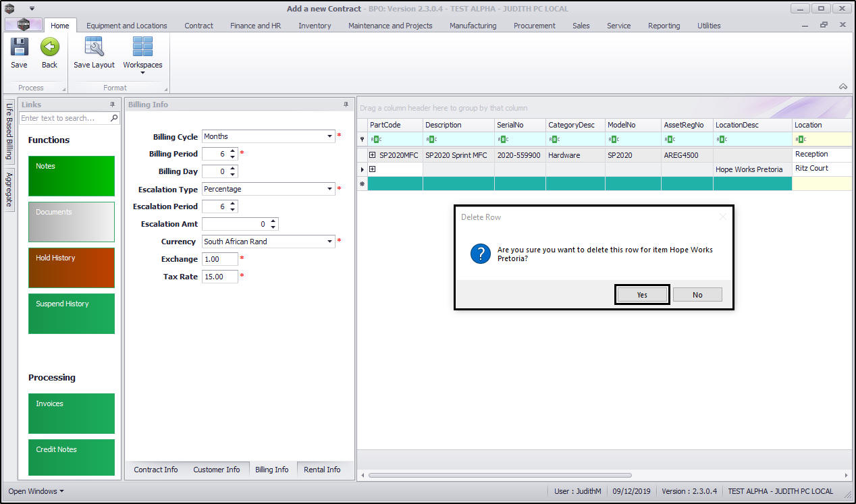
Task: Click the Escalation Amt spinner arrows
Action: click(x=273, y=224)
